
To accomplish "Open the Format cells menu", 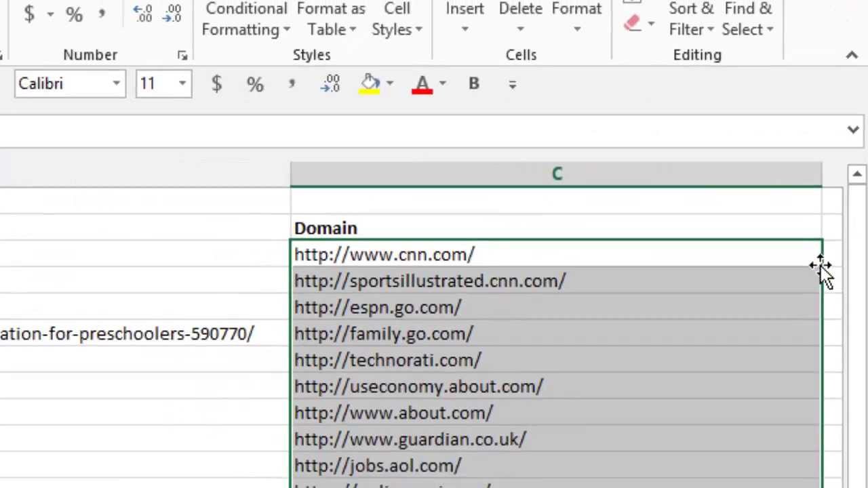I will click(x=576, y=18).
